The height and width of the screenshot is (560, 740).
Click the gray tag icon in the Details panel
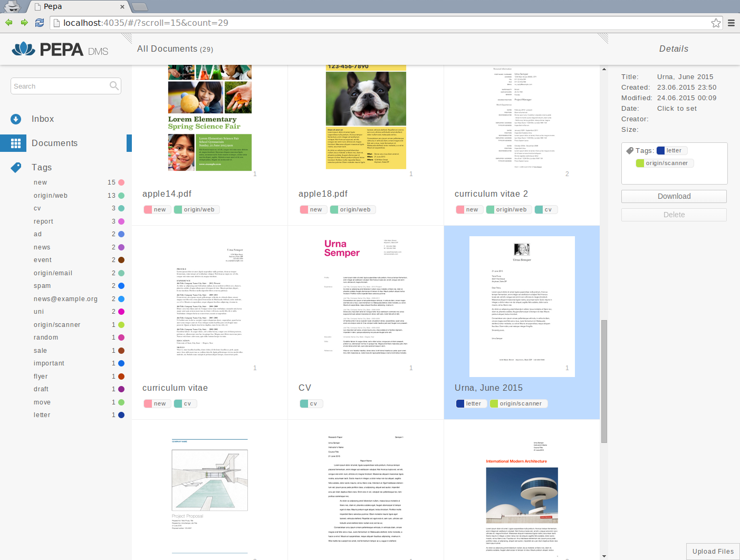(630, 150)
